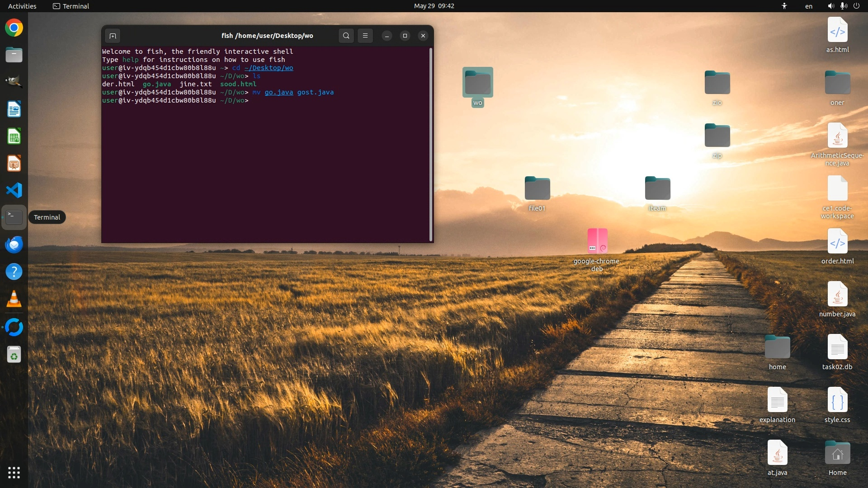Open the Terminal app menu in top bar
This screenshot has width=868, height=488.
(x=71, y=6)
